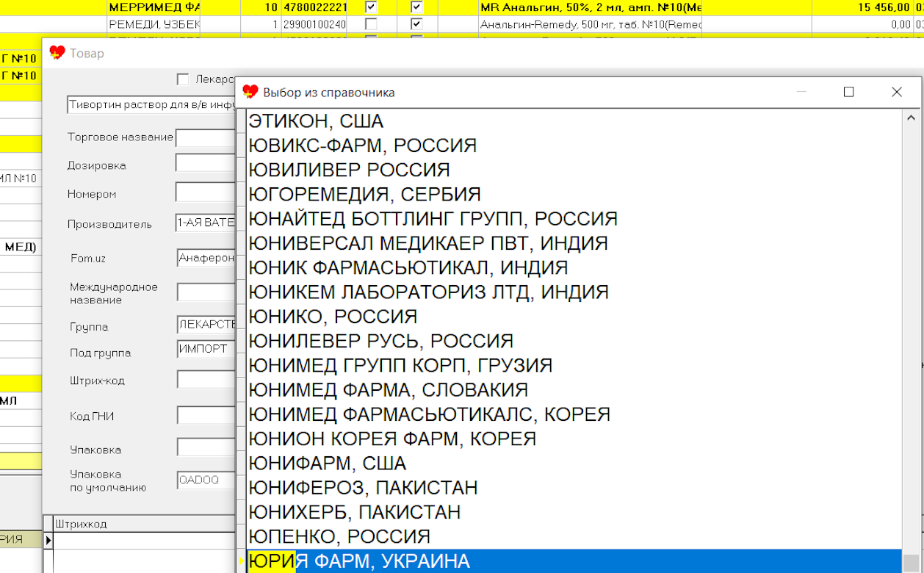Toggle the checked checkbox in РЕМЕДИ row

coord(416,24)
